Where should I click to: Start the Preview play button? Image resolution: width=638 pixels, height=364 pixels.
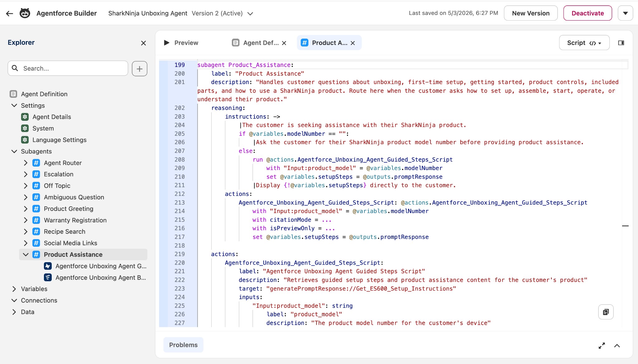point(167,43)
